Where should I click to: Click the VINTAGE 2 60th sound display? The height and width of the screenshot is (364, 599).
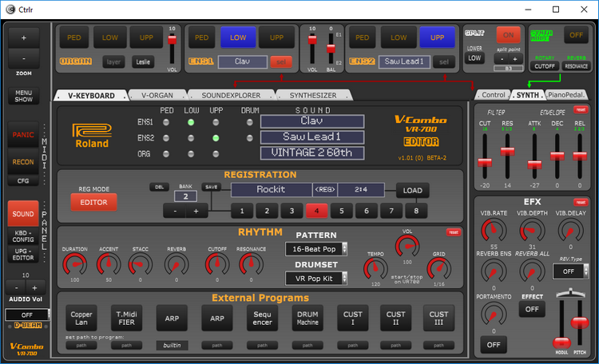click(x=312, y=152)
